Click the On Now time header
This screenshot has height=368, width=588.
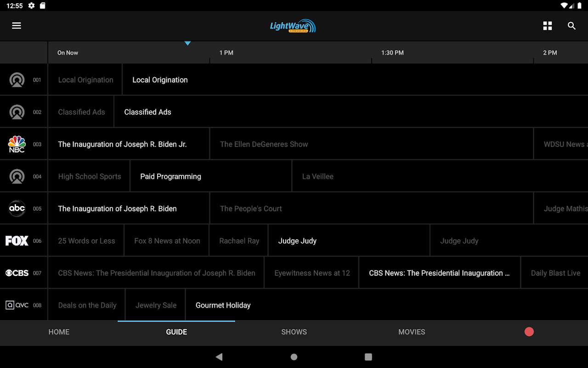[68, 53]
